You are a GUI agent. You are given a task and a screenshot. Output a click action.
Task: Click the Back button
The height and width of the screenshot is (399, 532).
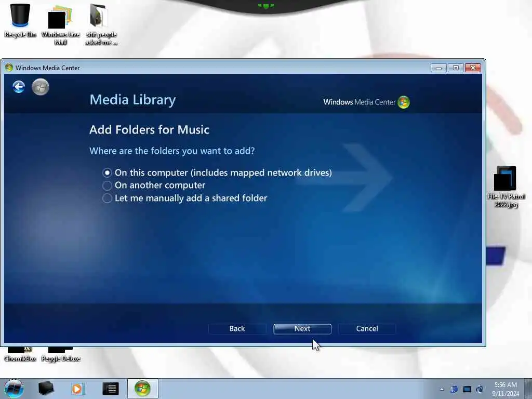237,329
